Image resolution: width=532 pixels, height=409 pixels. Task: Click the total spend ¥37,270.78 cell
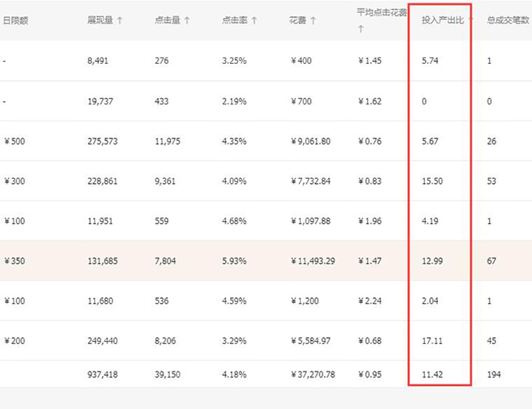313,374
